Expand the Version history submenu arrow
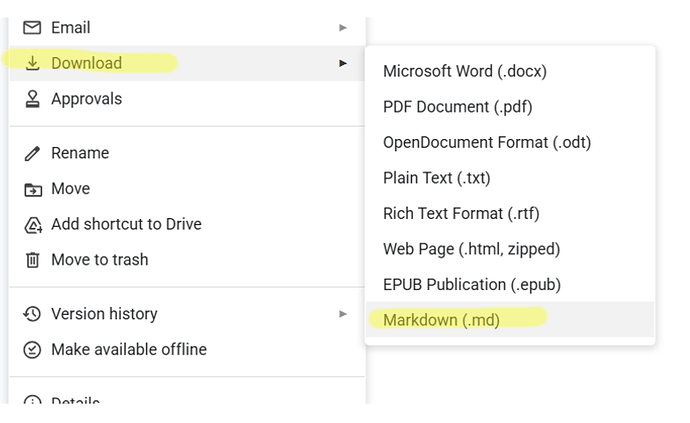The height and width of the screenshot is (423, 690). (x=343, y=314)
